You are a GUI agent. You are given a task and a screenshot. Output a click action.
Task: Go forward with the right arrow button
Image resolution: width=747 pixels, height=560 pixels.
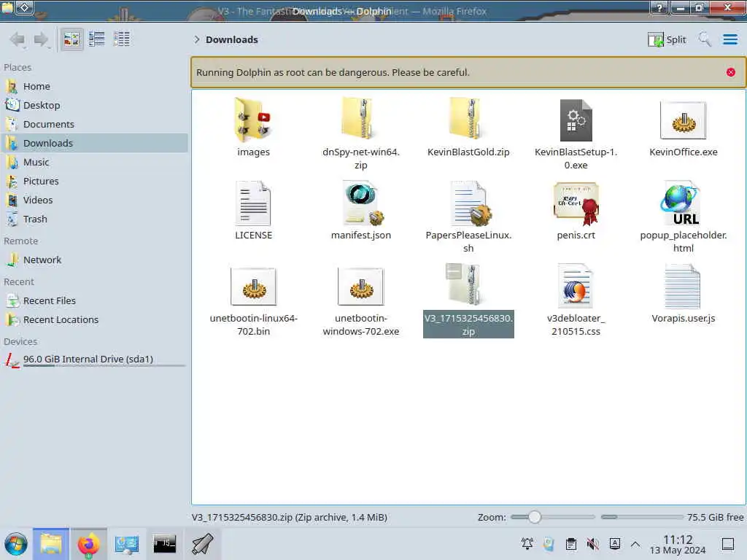[x=41, y=39]
